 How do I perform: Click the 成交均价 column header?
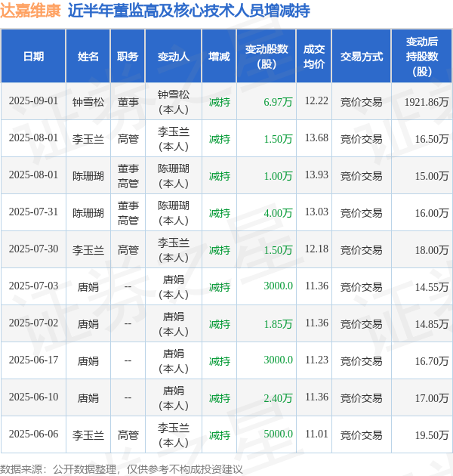pyautogui.click(x=314, y=57)
